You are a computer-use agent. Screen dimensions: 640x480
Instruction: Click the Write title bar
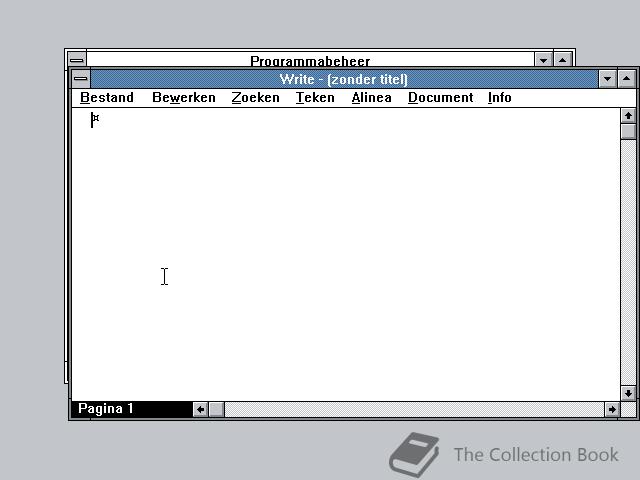pyautogui.click(x=344, y=79)
